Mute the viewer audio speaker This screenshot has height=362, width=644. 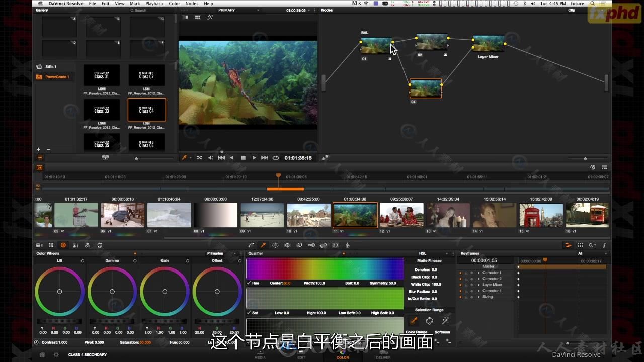211,158
